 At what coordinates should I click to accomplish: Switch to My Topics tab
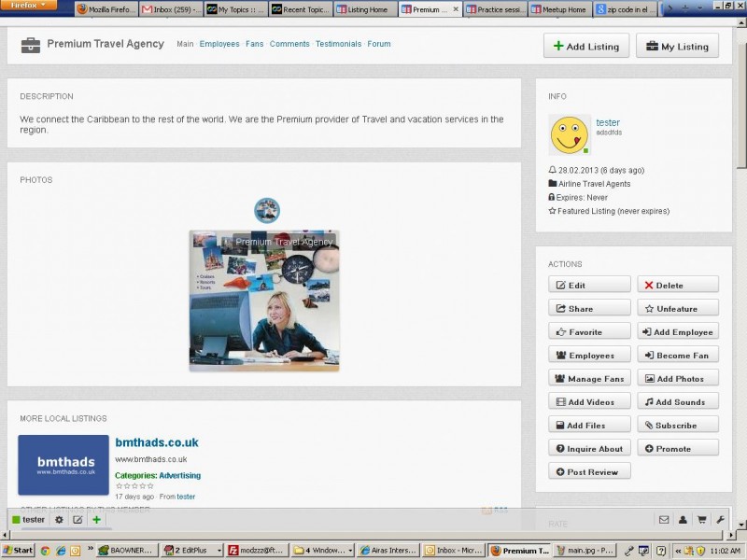[x=236, y=9]
